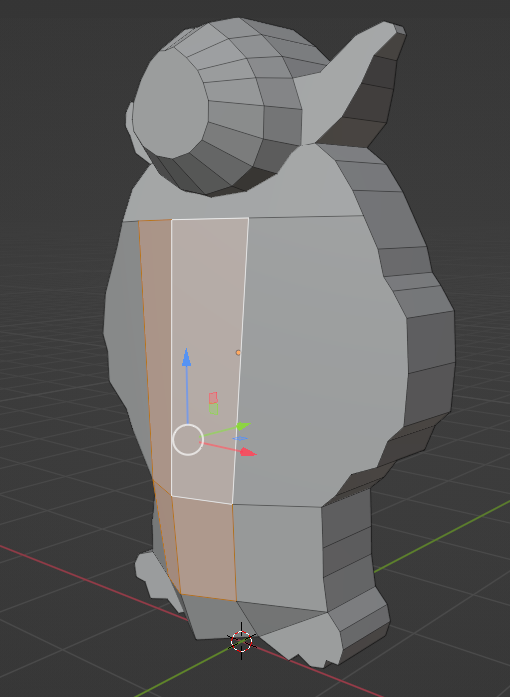Viewport: 510px width, 697px height.
Task: Click the small red plane handle of the gizmo
Action: pyautogui.click(x=213, y=397)
